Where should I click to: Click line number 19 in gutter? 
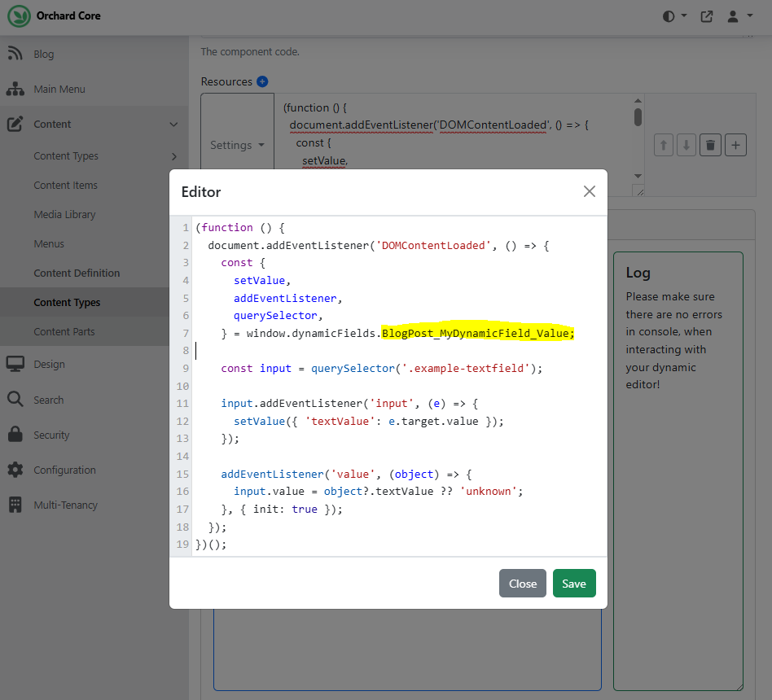pos(182,545)
